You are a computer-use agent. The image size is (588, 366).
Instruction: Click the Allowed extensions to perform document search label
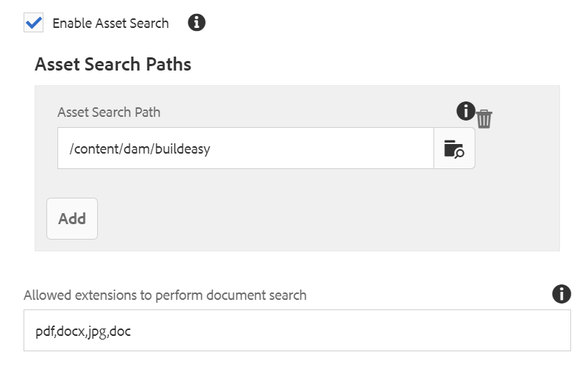(x=165, y=295)
